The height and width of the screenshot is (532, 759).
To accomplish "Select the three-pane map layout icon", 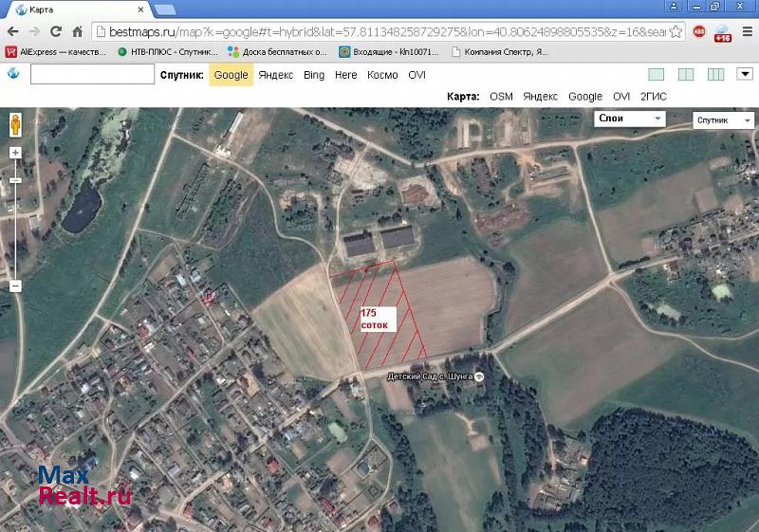I will pyautogui.click(x=715, y=74).
